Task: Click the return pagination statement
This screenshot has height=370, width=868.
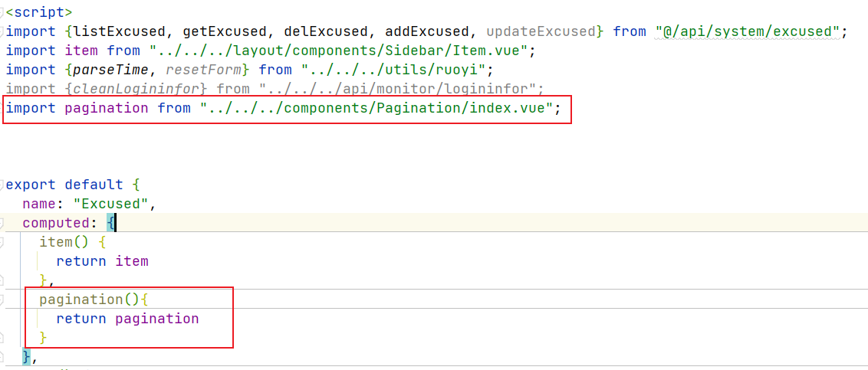Action: [127, 319]
